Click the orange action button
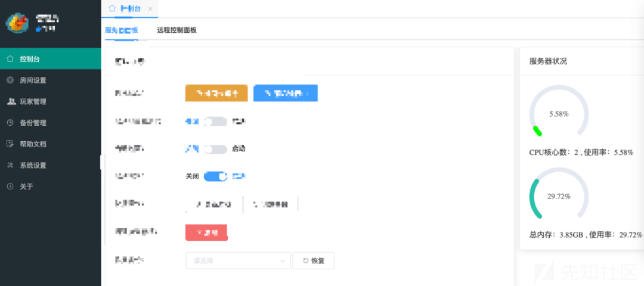The height and width of the screenshot is (286, 644). pyautogui.click(x=216, y=93)
